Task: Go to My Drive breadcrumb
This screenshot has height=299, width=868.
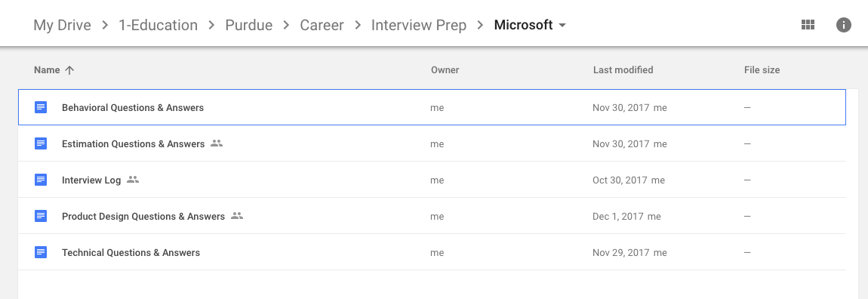Action: [x=62, y=25]
